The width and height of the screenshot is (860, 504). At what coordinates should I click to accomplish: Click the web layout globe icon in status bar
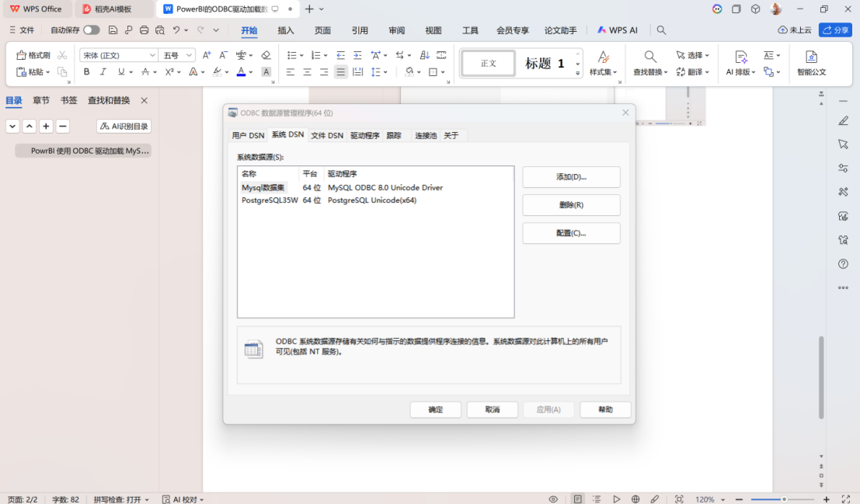[x=635, y=499]
